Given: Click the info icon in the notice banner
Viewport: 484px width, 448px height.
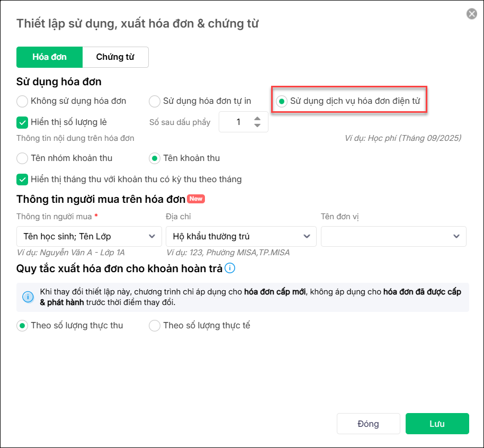Looking at the screenshot, I should 28,297.
